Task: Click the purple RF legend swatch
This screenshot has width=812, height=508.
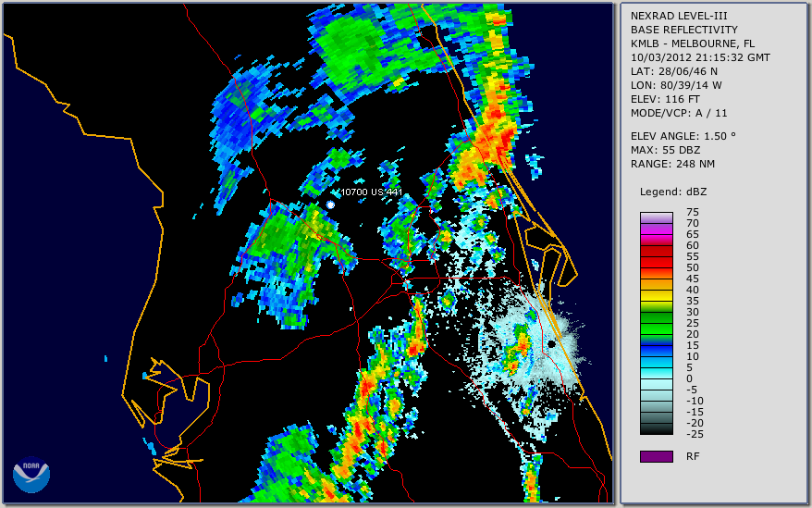Action: 656,456
